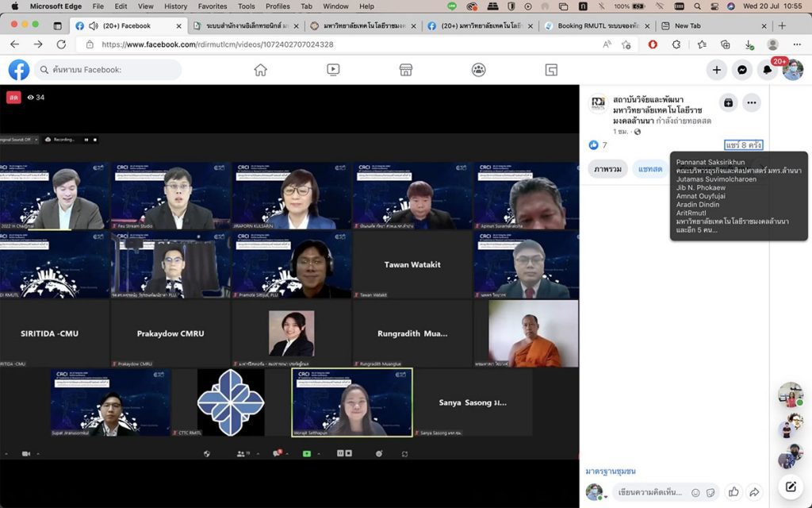Start a new message with the compose icon
The width and height of the screenshot is (812, 508).
coord(790,487)
